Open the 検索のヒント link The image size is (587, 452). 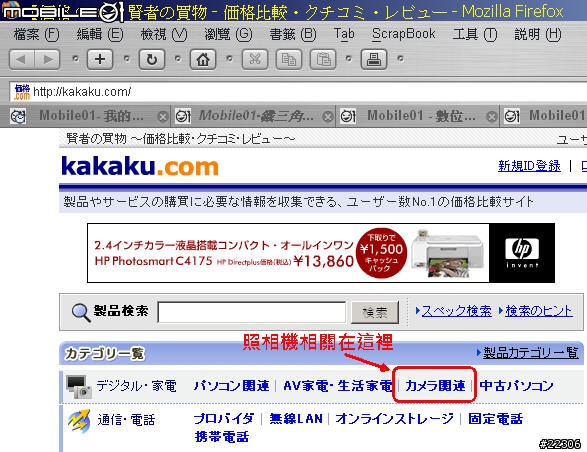(x=539, y=311)
